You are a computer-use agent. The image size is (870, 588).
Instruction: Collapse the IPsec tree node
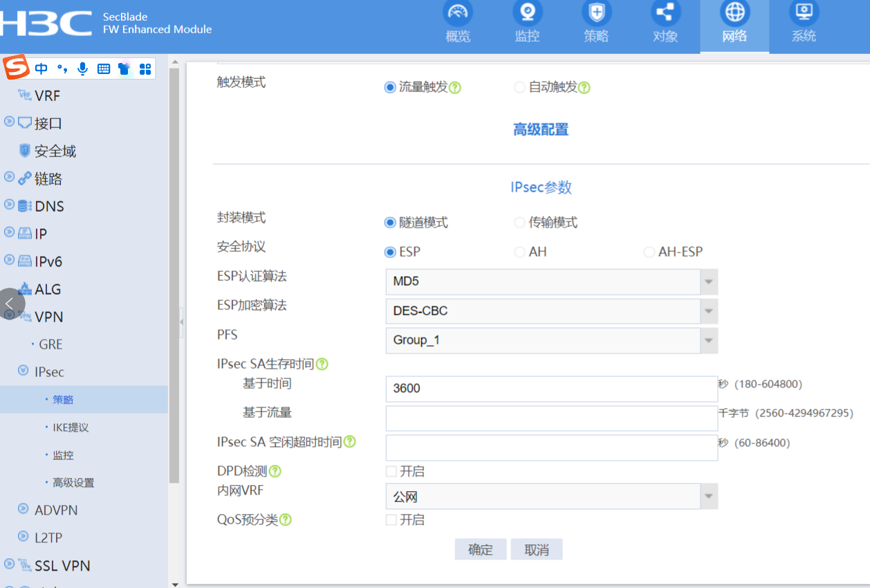(x=23, y=371)
